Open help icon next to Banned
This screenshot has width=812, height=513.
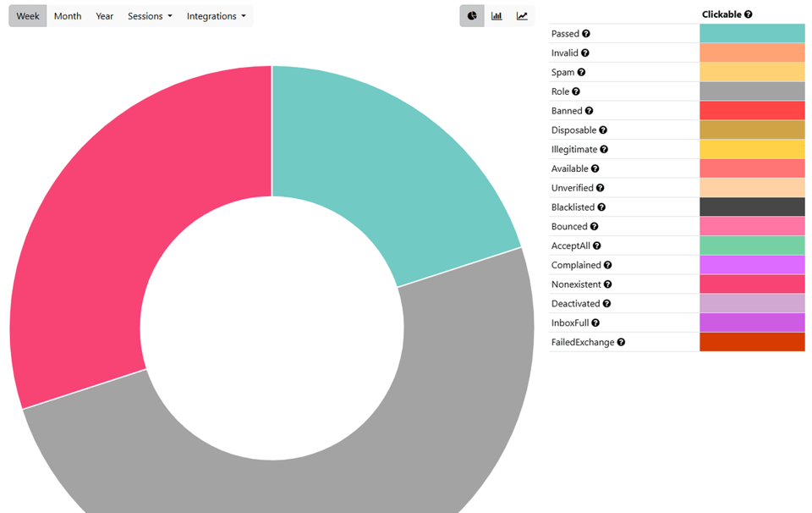pos(589,110)
